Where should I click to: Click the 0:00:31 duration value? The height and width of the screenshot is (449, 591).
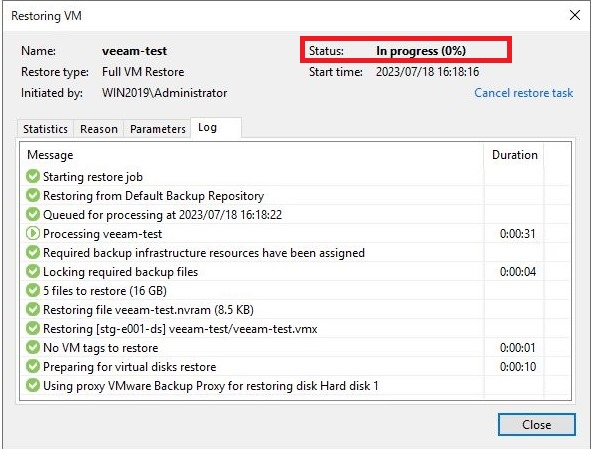[518, 234]
